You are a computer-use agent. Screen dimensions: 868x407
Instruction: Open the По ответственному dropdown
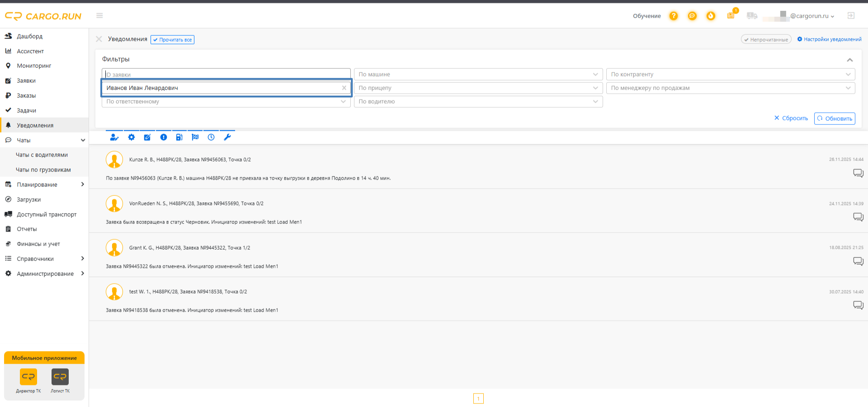(226, 102)
